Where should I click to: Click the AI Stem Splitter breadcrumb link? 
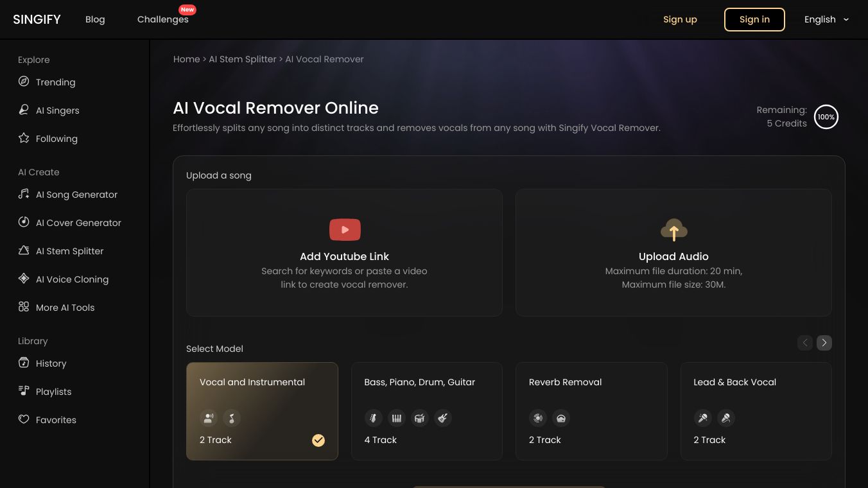point(243,59)
